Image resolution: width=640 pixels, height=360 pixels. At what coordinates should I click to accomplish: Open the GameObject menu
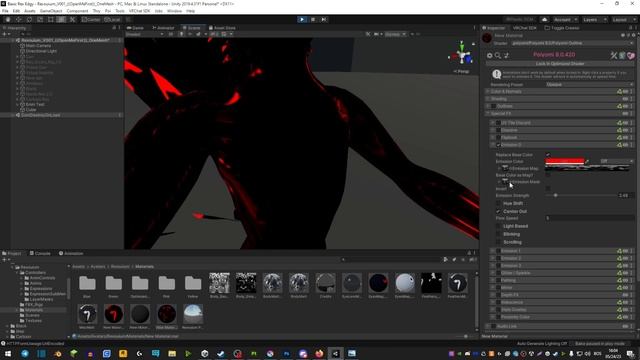(x=51, y=11)
